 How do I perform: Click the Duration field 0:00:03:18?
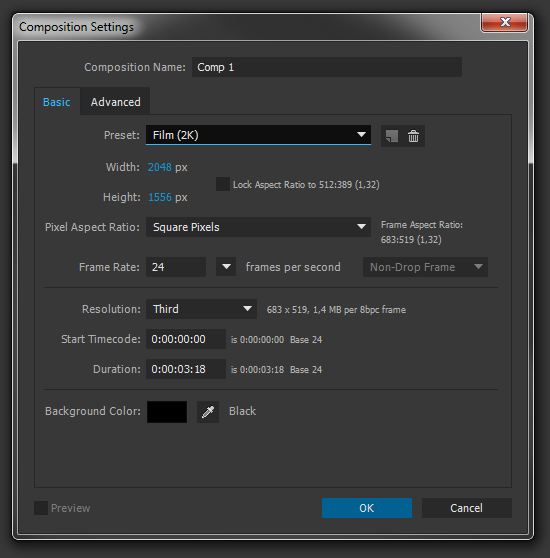coord(186,369)
